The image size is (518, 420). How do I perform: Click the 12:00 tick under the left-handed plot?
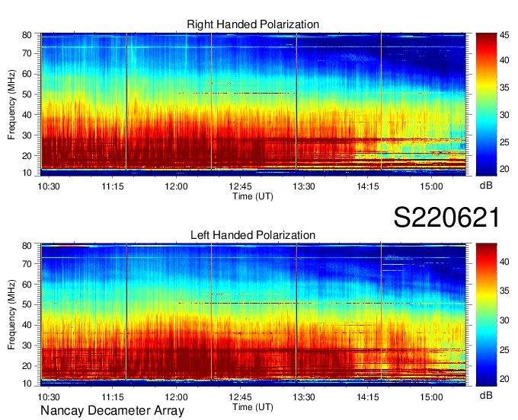(x=176, y=397)
